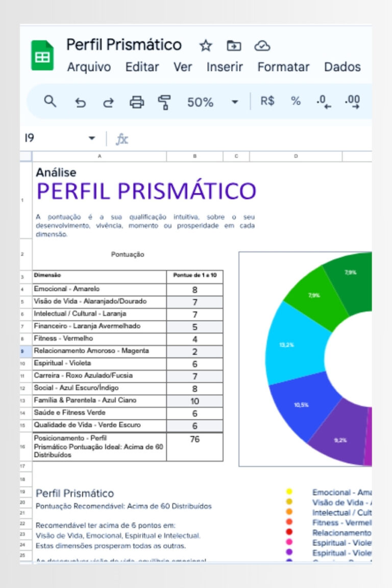Undo the last action

point(80,102)
